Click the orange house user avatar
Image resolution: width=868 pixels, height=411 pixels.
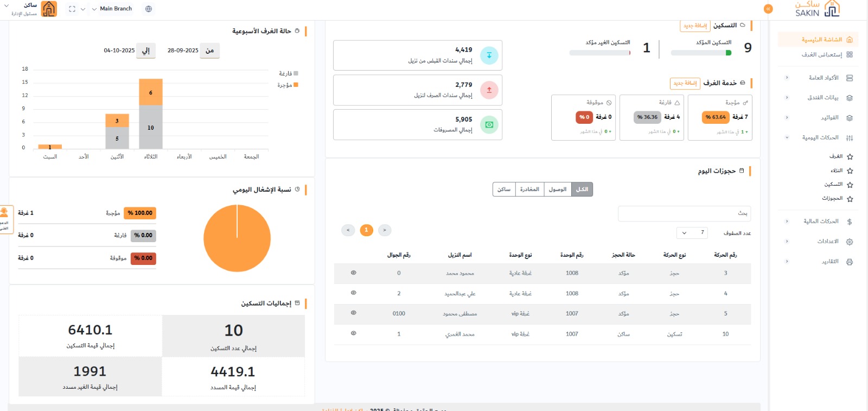49,9
